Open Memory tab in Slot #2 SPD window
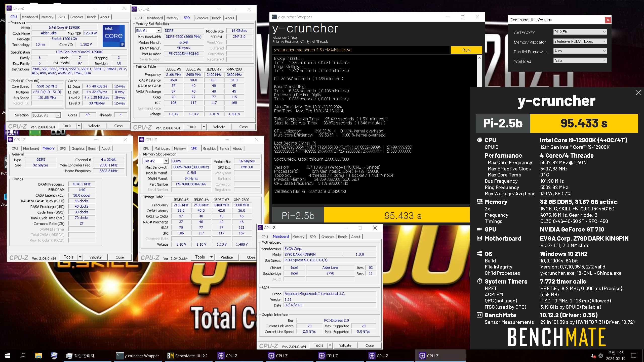 point(180,149)
